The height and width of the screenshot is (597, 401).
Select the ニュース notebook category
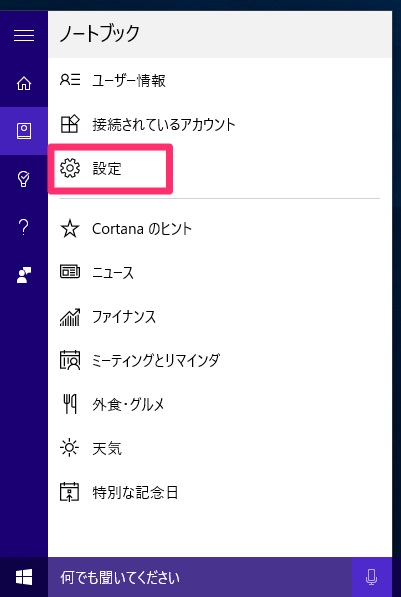pyautogui.click(x=220, y=273)
